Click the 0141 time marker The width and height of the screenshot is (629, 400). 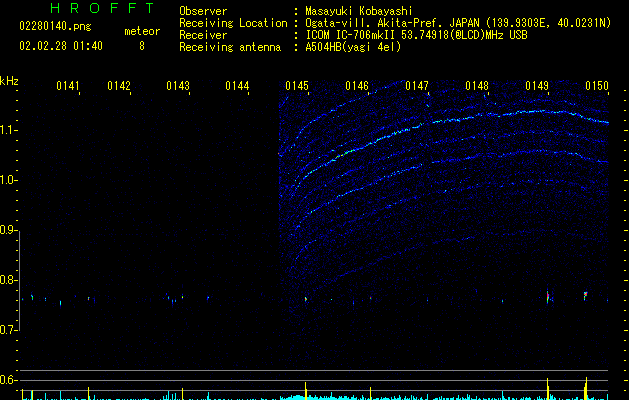pyautogui.click(x=68, y=86)
